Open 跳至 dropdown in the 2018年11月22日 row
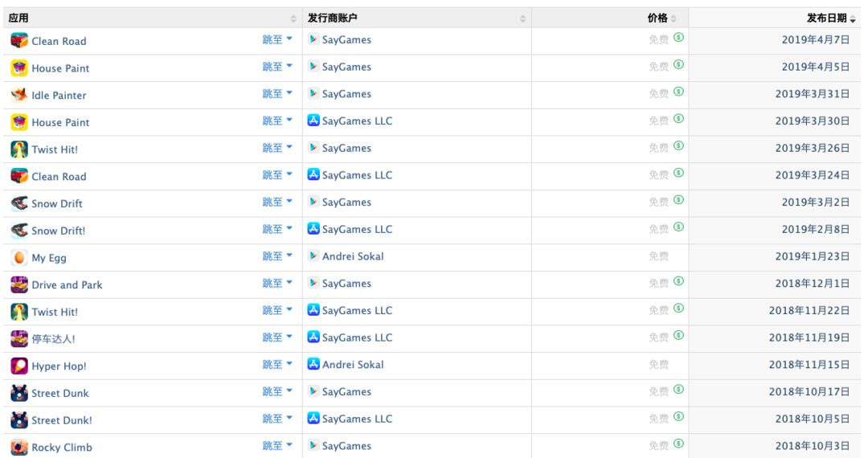Viewport: 868px width, 458px height. pyautogui.click(x=277, y=310)
